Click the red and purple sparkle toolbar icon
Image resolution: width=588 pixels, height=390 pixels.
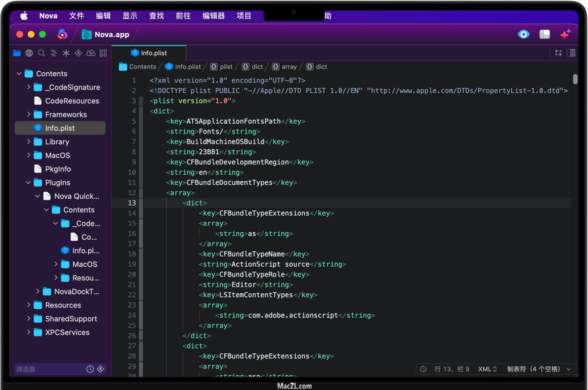[565, 34]
